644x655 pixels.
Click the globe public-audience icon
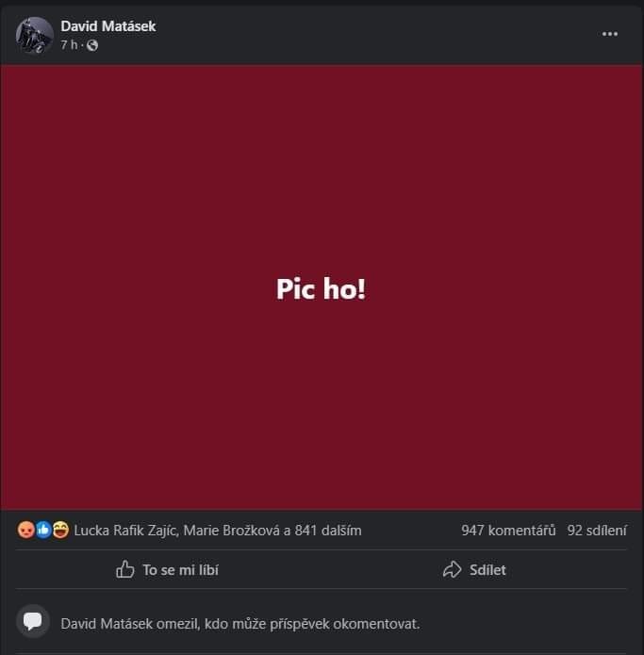(92, 45)
